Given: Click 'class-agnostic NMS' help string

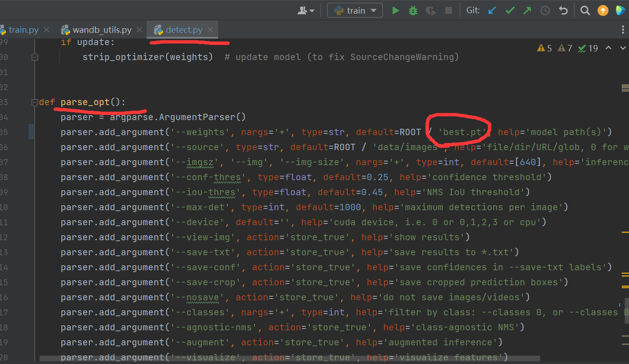Looking at the screenshot, I should (x=465, y=328).
